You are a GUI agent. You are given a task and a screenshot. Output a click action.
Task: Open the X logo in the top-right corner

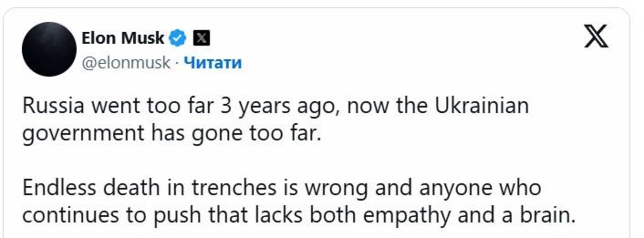(x=596, y=37)
